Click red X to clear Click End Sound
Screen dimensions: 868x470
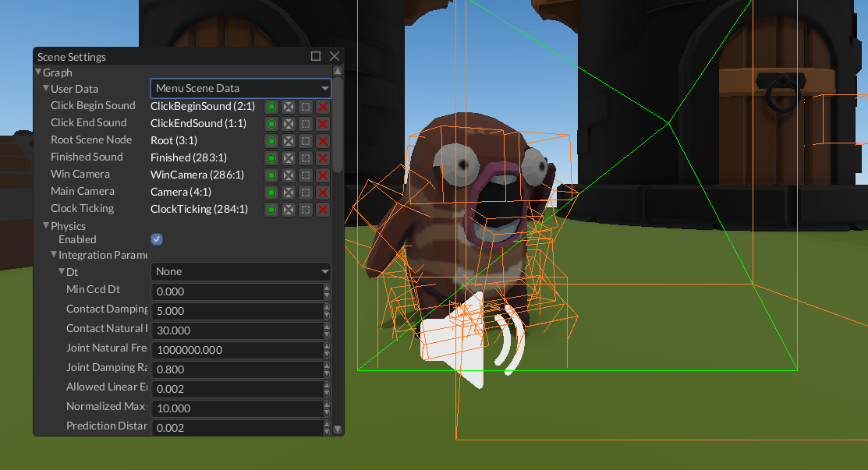(322, 124)
